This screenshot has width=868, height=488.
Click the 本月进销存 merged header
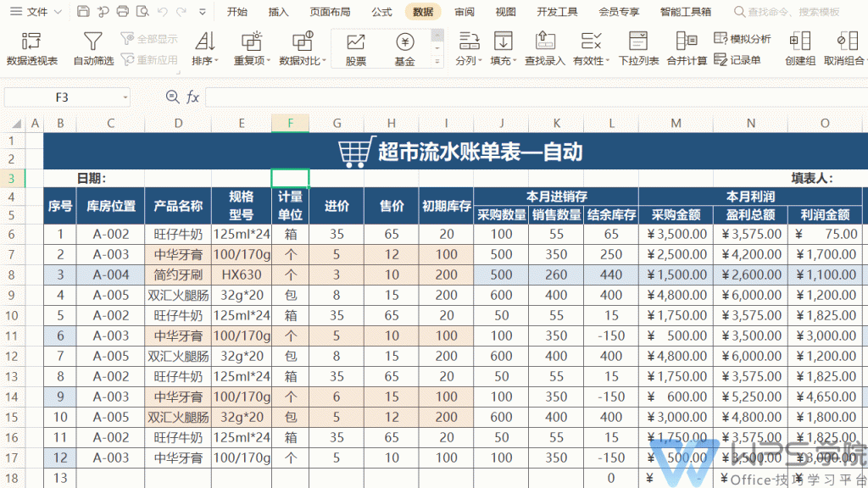556,196
